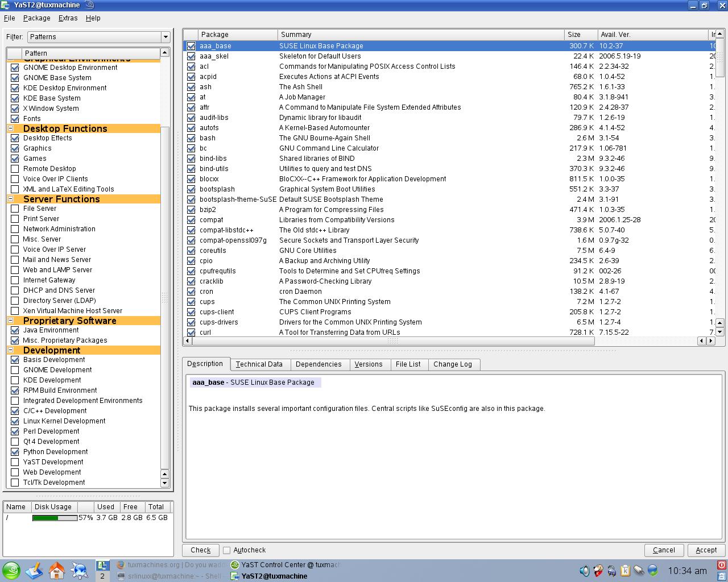The width and height of the screenshot is (728, 582).
Task: Switch to the Versions tab
Action: (369, 364)
